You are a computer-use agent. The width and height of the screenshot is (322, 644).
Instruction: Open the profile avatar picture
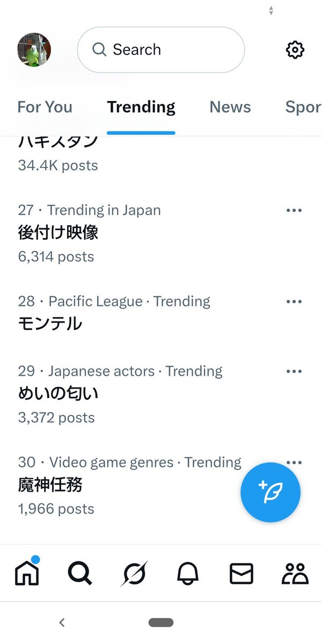34,50
